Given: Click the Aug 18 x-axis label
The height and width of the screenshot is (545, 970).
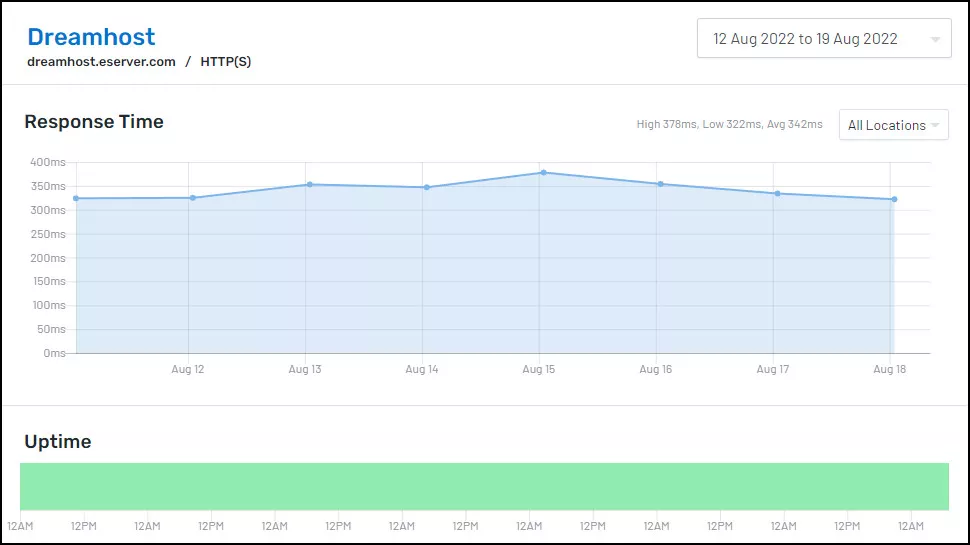Looking at the screenshot, I should (x=890, y=369).
